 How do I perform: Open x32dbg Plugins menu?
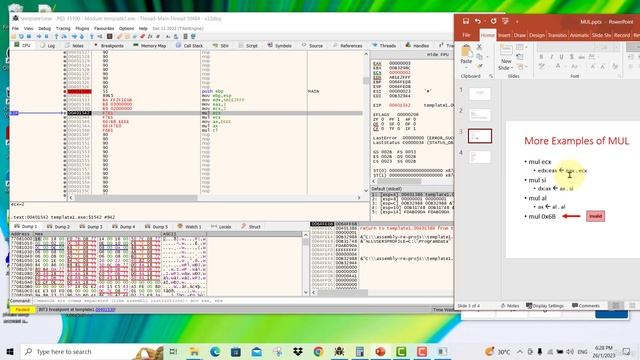(x=82, y=29)
